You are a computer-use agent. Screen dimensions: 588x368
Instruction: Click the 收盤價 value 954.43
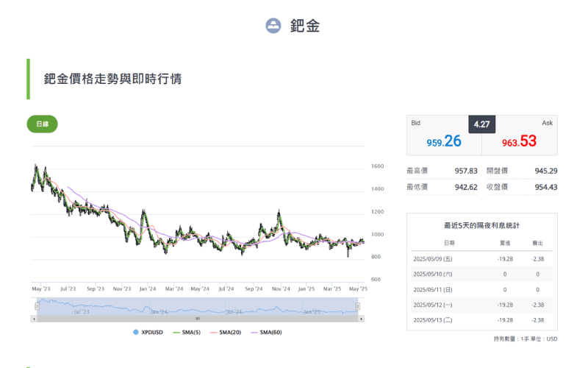[546, 187]
